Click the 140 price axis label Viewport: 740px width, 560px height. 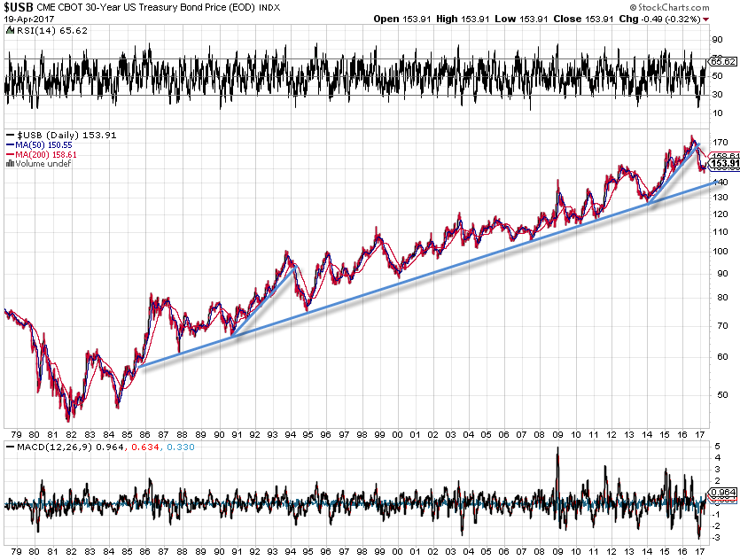(x=721, y=182)
